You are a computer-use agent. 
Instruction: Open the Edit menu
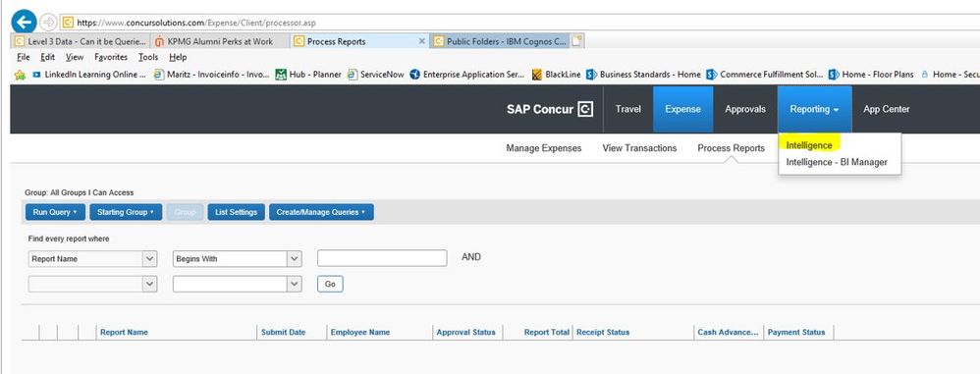47,57
